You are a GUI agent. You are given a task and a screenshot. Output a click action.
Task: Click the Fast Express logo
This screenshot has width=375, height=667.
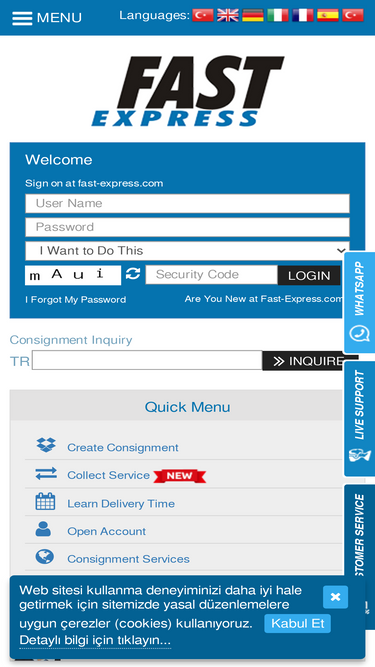(188, 91)
